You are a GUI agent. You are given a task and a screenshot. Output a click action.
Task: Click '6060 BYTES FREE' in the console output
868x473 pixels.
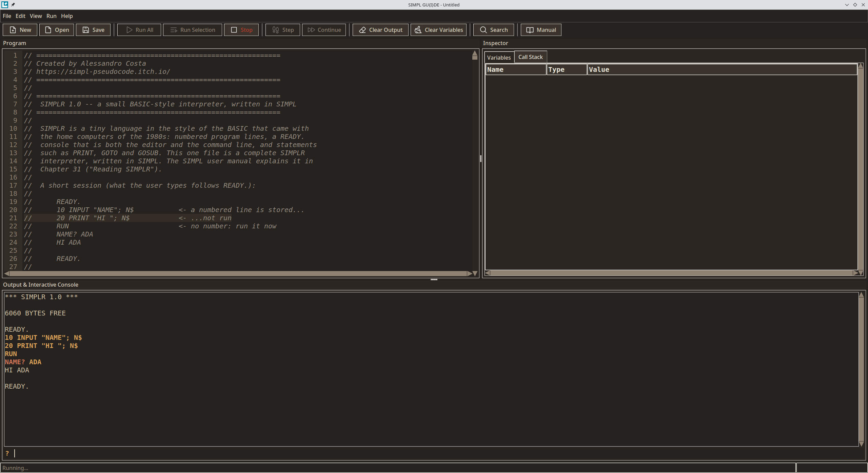(x=35, y=313)
